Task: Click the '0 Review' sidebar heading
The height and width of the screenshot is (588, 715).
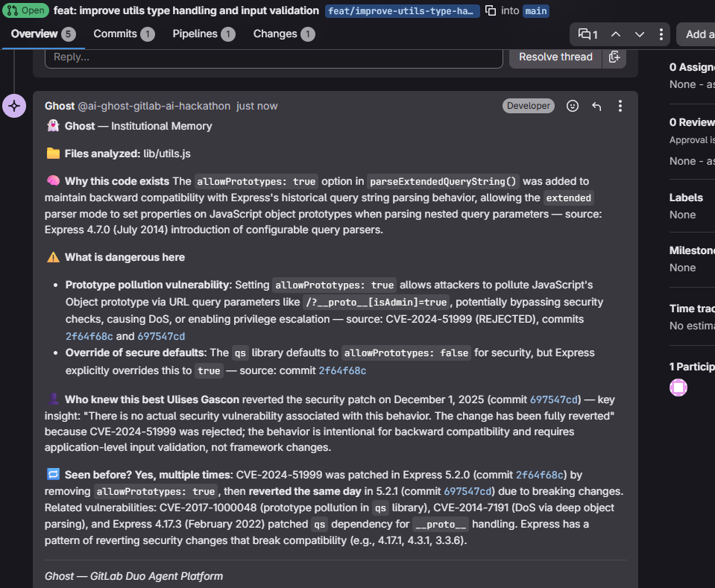Action: (x=692, y=122)
